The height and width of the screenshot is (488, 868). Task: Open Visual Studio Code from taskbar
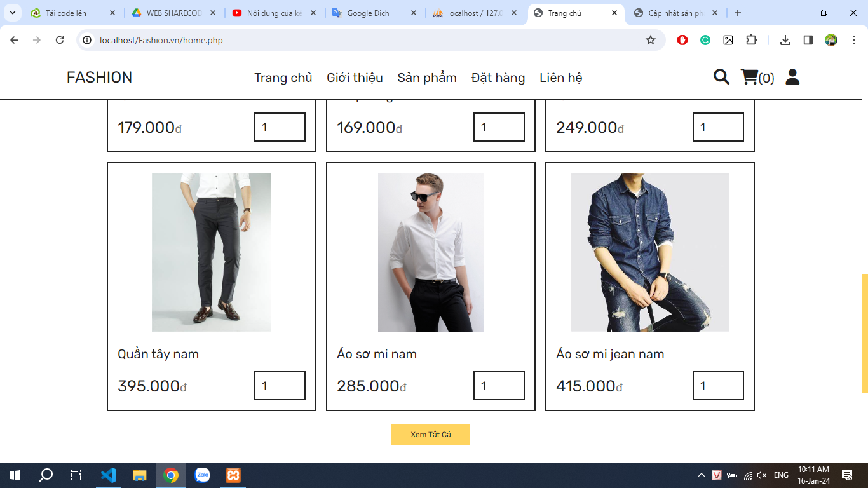[109, 475]
